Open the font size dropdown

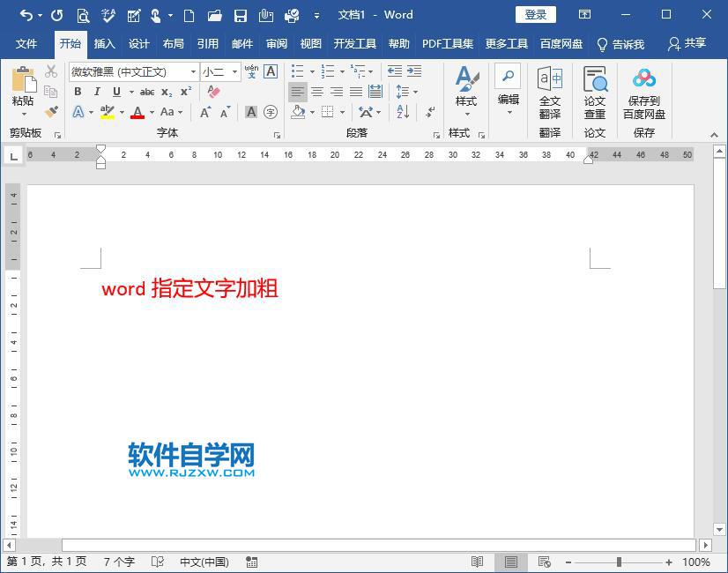pyautogui.click(x=234, y=72)
